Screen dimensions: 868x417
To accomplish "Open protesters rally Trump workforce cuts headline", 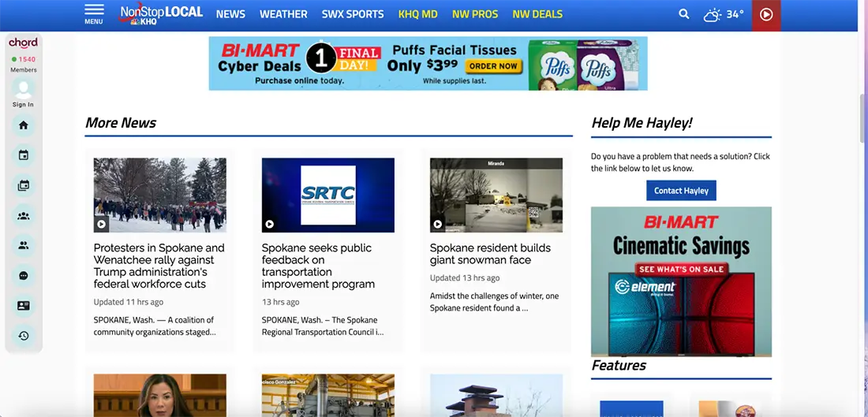I will pyautogui.click(x=159, y=266).
